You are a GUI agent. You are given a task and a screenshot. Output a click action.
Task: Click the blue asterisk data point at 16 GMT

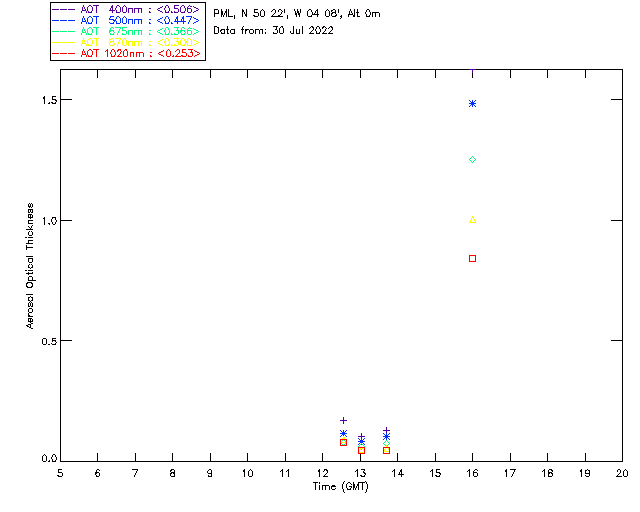pos(472,104)
